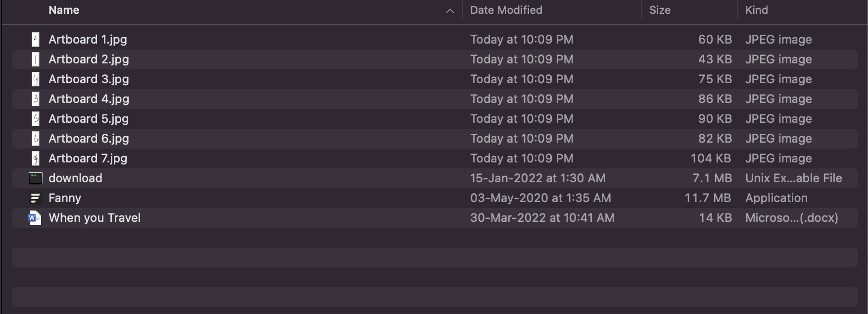
Task: Click the Artboard 5.jpg thumbnail icon
Action: point(35,118)
